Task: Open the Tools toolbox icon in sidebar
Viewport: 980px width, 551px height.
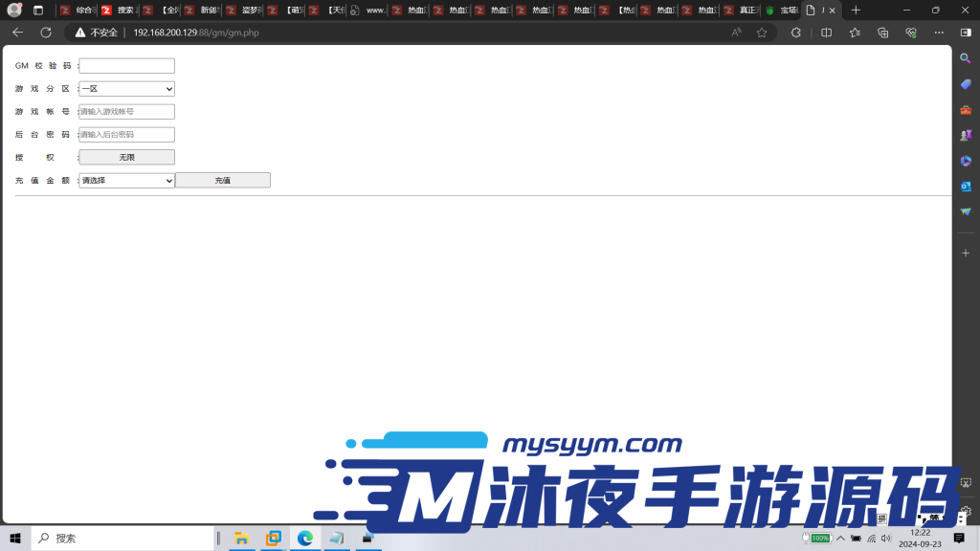Action: point(968,108)
